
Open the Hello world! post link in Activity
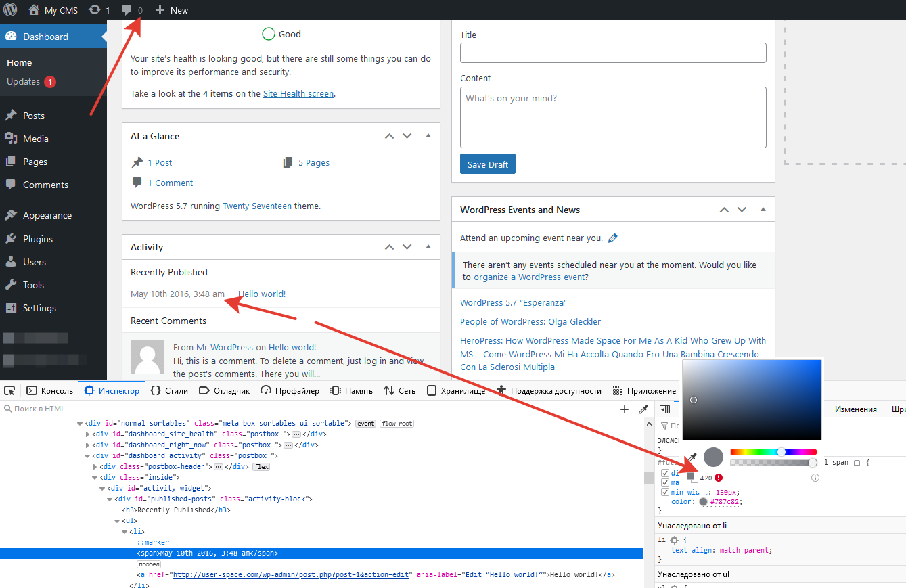(x=262, y=294)
